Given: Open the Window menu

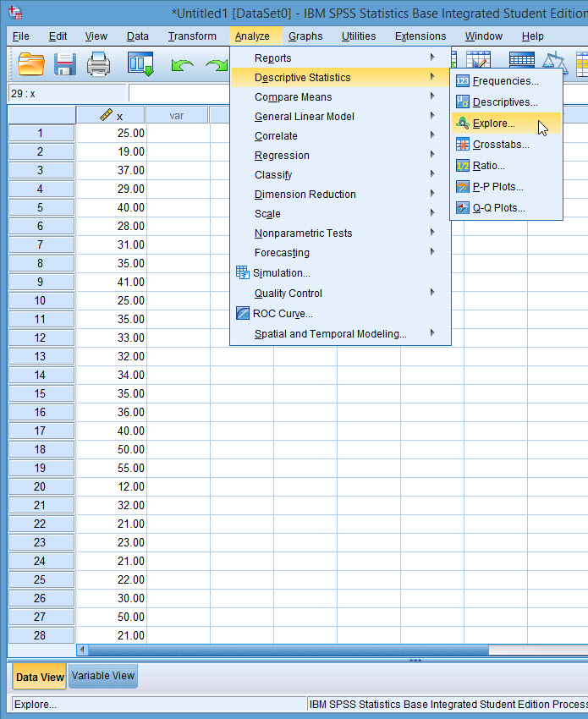Looking at the screenshot, I should [x=483, y=36].
